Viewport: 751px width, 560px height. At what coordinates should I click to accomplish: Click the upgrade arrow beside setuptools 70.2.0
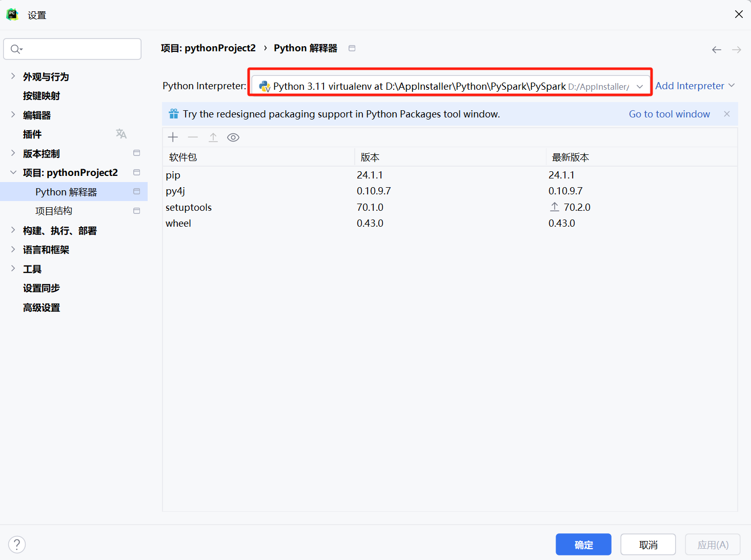(554, 207)
